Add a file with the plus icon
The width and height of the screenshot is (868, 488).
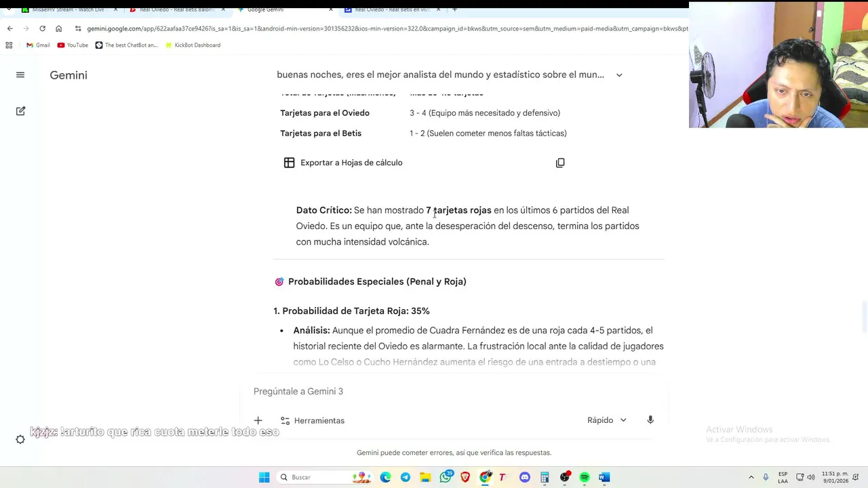258,420
